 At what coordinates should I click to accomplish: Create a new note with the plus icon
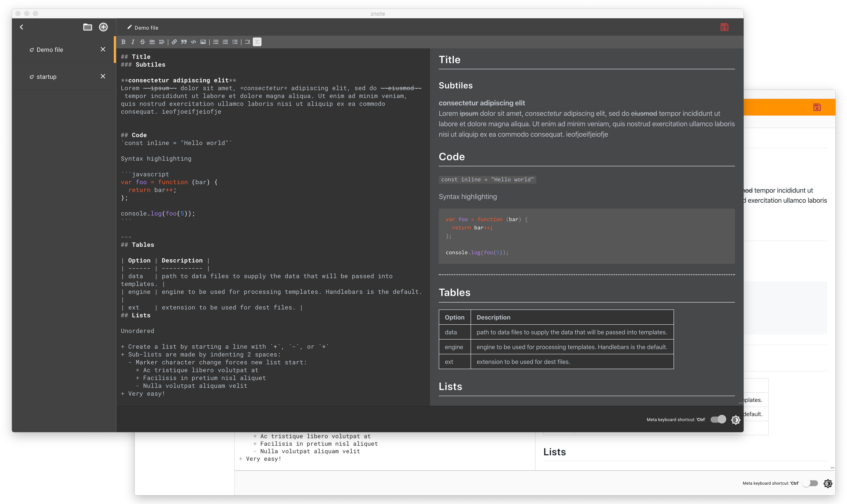point(103,27)
